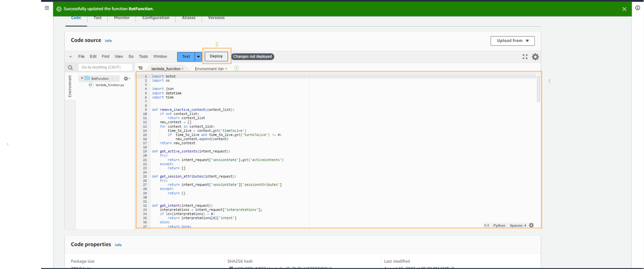Open editor preferences gear icon
Image resolution: width=644 pixels, height=269 pixels.
pos(535,57)
